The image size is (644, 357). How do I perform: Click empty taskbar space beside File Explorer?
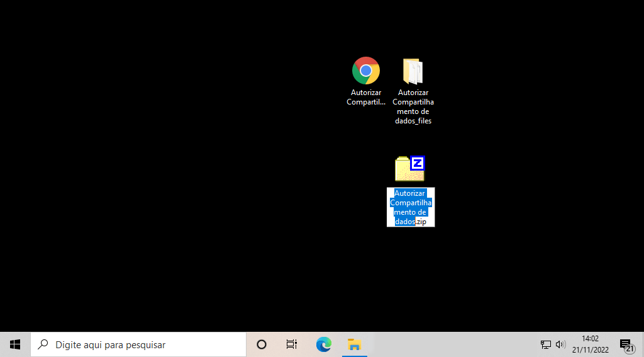453,344
